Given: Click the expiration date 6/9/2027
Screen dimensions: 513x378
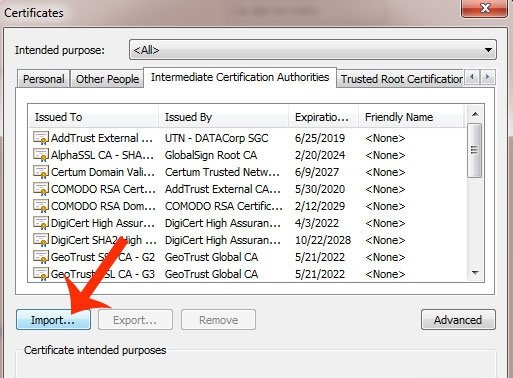Looking at the screenshot, I should tap(317, 172).
